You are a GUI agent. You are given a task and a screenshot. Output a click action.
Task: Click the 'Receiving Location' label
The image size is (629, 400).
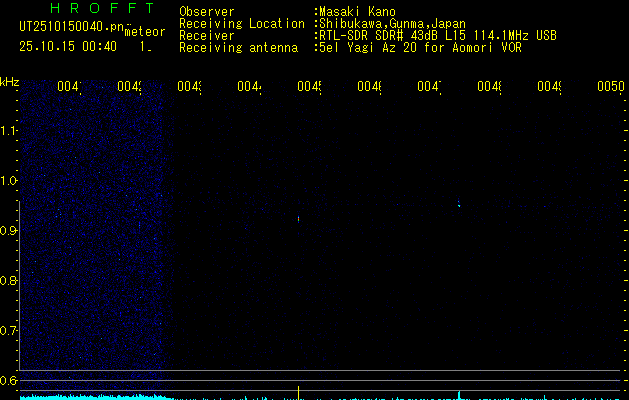tap(242, 24)
